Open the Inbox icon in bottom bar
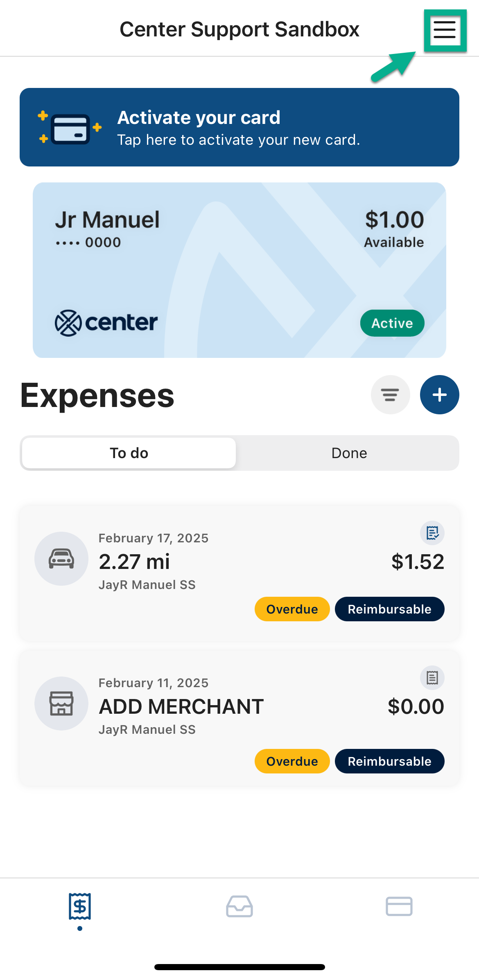The image size is (479, 980). click(239, 906)
